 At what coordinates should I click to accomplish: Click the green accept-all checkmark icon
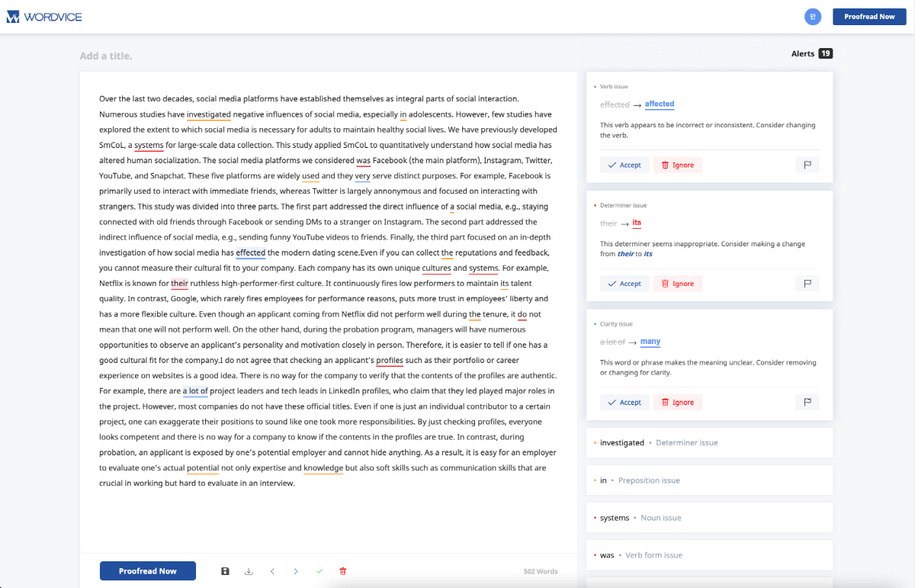(319, 571)
